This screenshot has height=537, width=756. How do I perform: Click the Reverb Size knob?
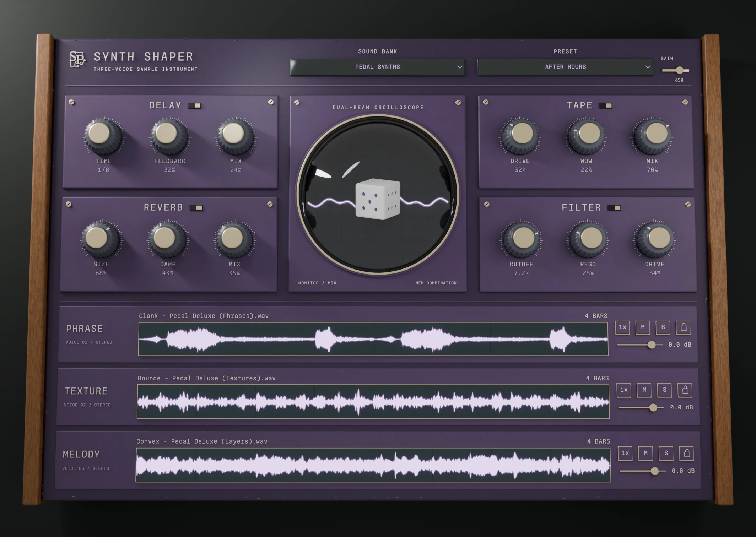(101, 239)
